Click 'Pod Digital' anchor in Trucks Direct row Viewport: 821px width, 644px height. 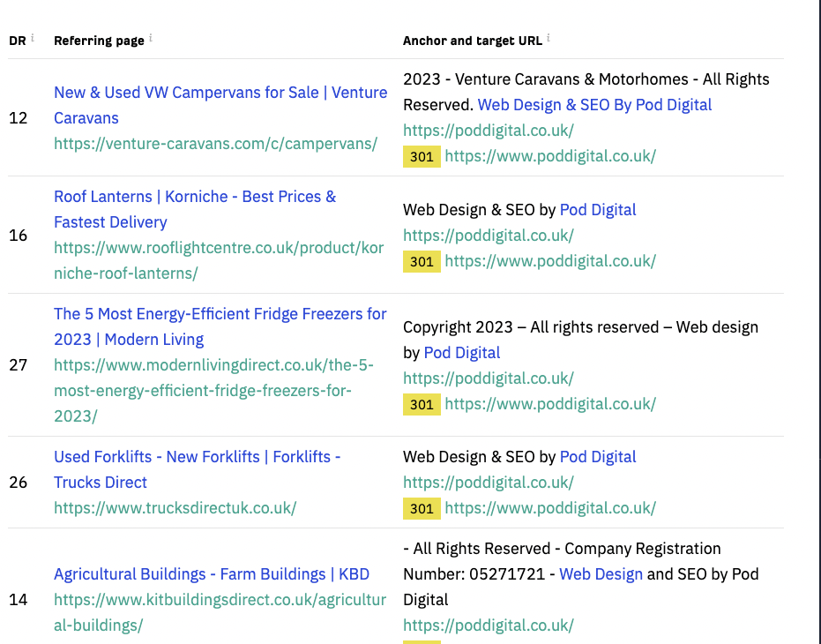(598, 457)
